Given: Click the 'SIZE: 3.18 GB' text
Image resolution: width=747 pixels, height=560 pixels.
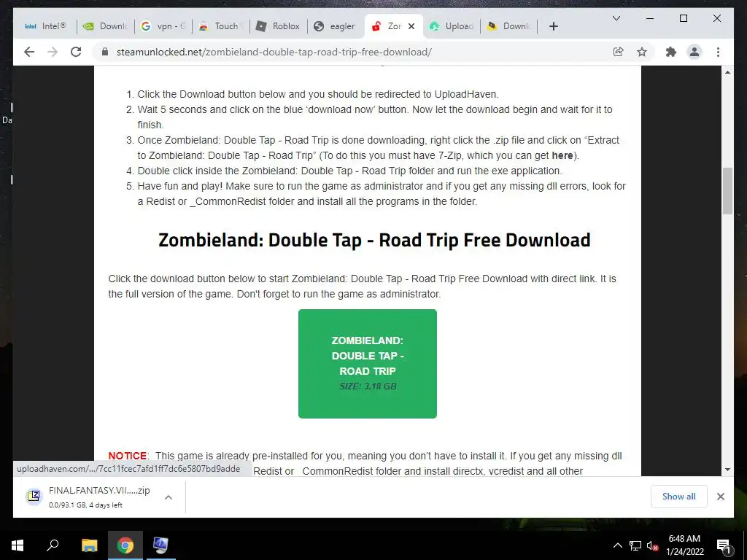Looking at the screenshot, I should point(368,386).
